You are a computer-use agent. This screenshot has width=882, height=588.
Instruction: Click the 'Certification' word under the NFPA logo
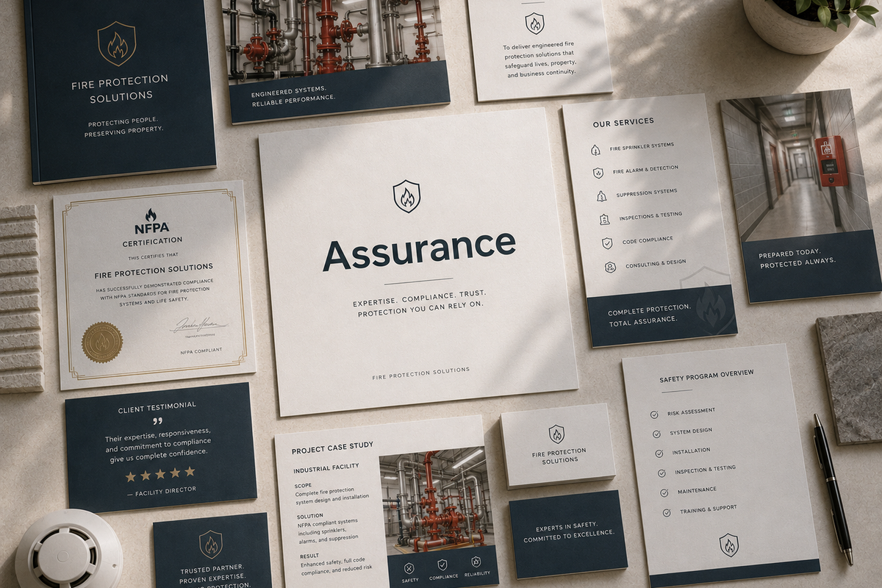(153, 241)
